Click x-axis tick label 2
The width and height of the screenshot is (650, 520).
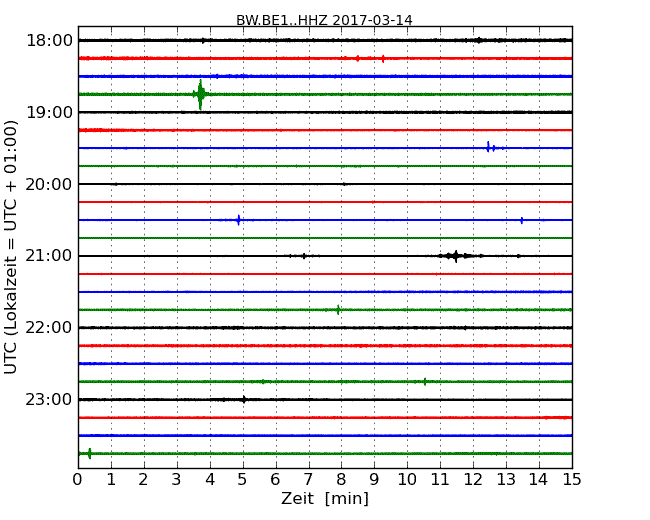(x=143, y=480)
